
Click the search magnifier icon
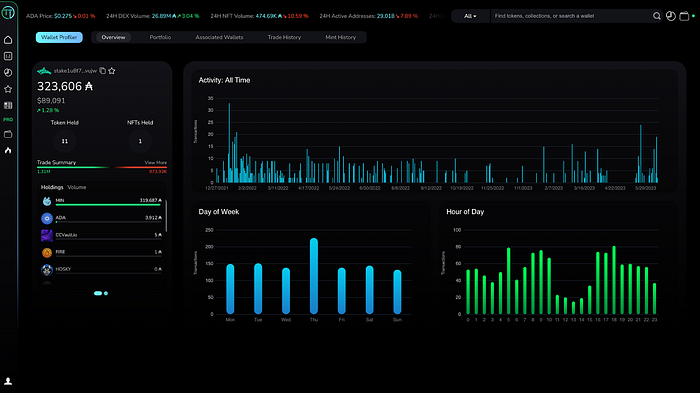click(656, 16)
